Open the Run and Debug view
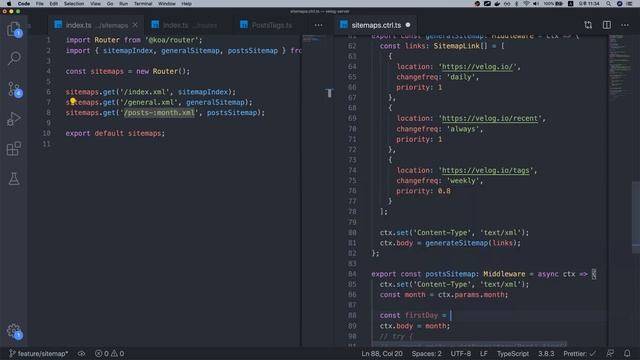The width and height of the screenshot is (640, 360). [14, 119]
